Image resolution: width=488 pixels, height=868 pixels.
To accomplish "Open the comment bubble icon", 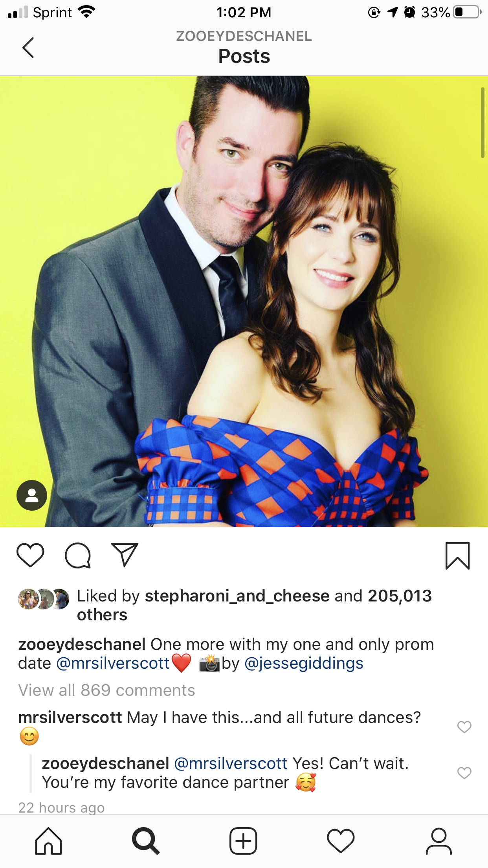I will click(78, 555).
